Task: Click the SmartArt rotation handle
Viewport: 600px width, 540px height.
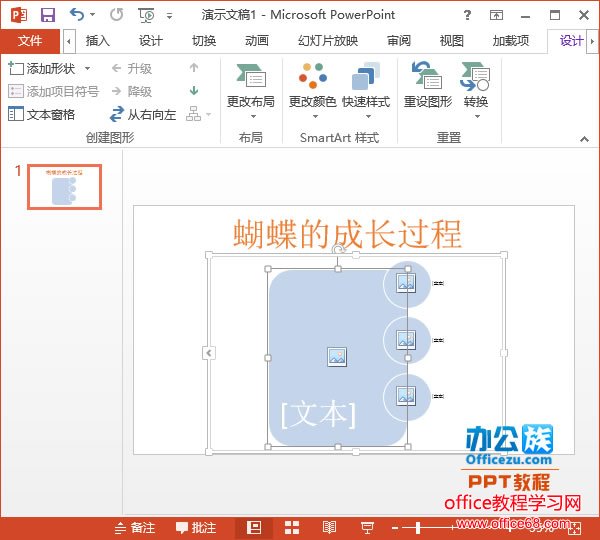Action: tap(338, 250)
